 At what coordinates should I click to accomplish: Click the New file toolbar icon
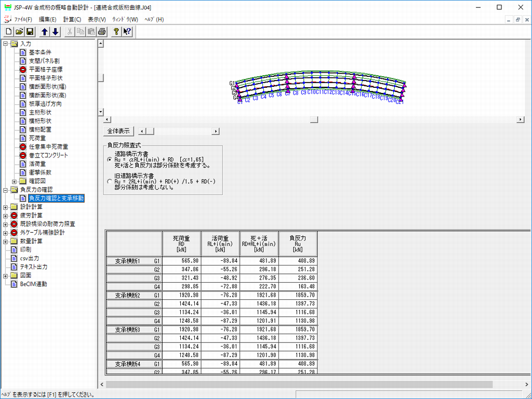click(8, 32)
